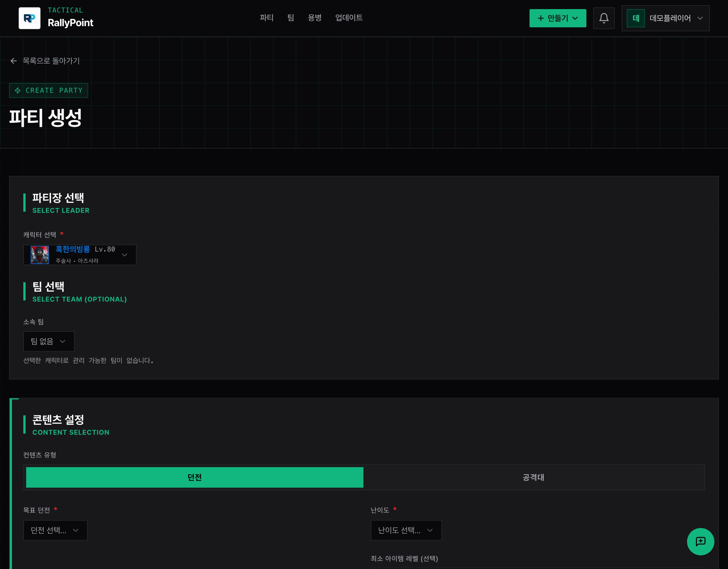Click the RallyPoint RP logo icon
Image resolution: width=728 pixels, height=569 pixels.
[29, 18]
